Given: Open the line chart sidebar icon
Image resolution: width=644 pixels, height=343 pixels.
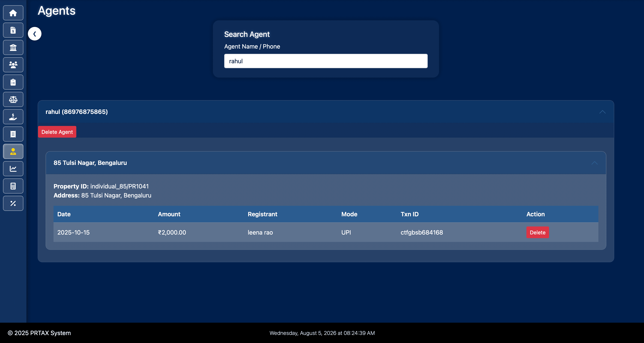Looking at the screenshot, I should (x=13, y=169).
